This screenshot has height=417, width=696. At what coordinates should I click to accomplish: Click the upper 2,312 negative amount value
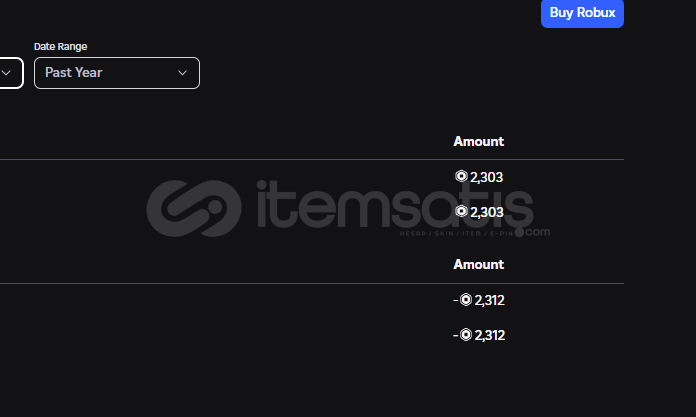pos(490,300)
